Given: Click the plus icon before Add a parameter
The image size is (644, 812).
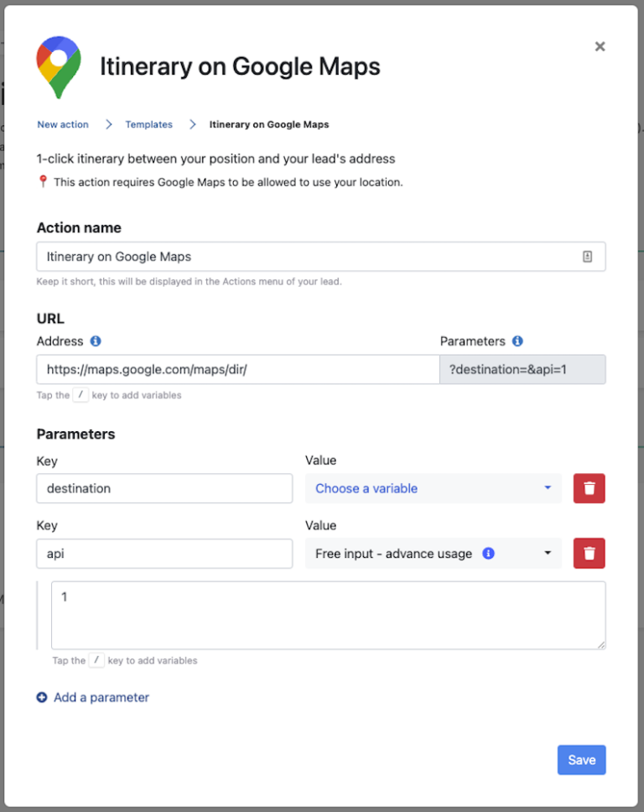Looking at the screenshot, I should pos(42,697).
